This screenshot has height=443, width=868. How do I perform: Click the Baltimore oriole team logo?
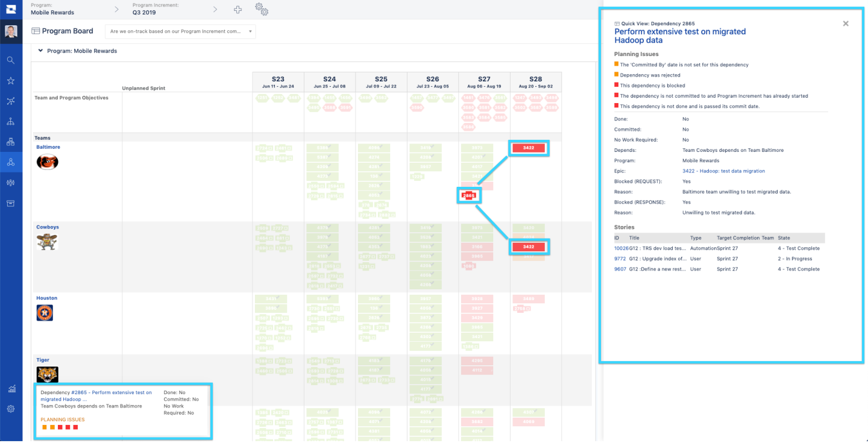coord(48,162)
